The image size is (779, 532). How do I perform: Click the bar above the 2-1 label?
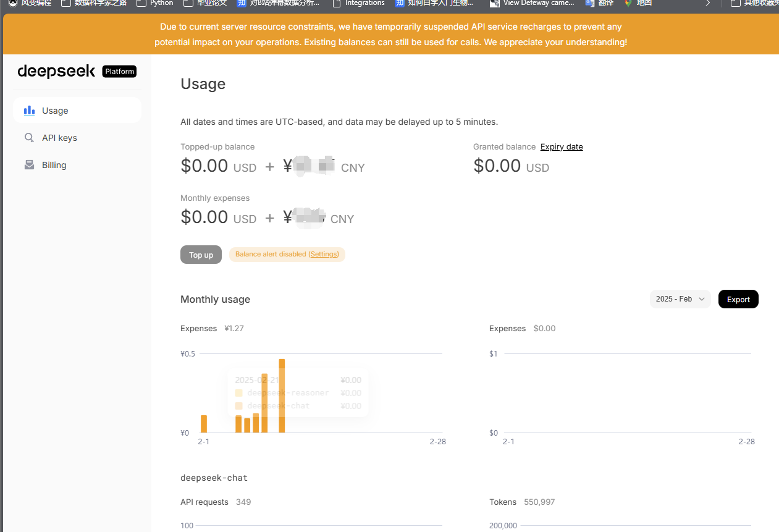(204, 424)
